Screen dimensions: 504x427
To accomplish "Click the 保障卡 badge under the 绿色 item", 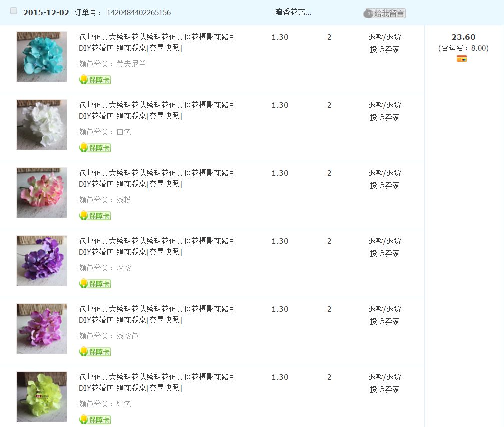I will pyautogui.click(x=95, y=420).
